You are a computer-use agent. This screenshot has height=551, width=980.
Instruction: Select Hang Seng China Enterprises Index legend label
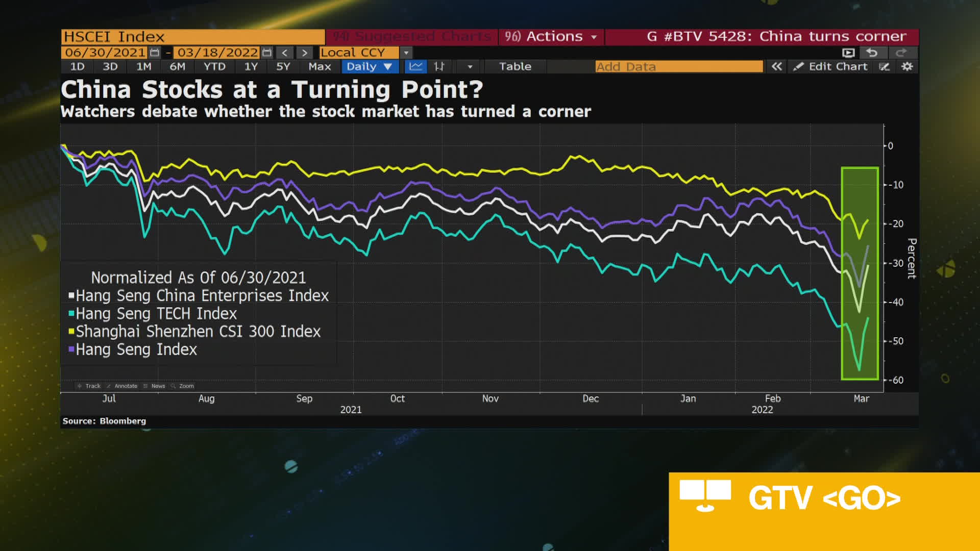(202, 295)
